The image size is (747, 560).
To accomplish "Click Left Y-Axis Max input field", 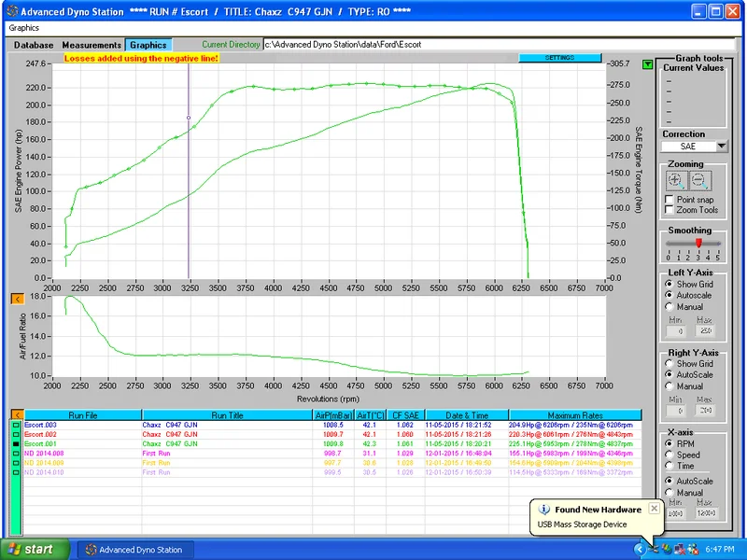I will pyautogui.click(x=706, y=330).
